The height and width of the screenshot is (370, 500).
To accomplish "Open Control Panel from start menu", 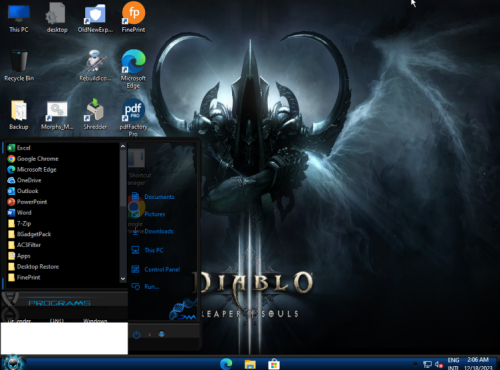I will pyautogui.click(x=156, y=269).
